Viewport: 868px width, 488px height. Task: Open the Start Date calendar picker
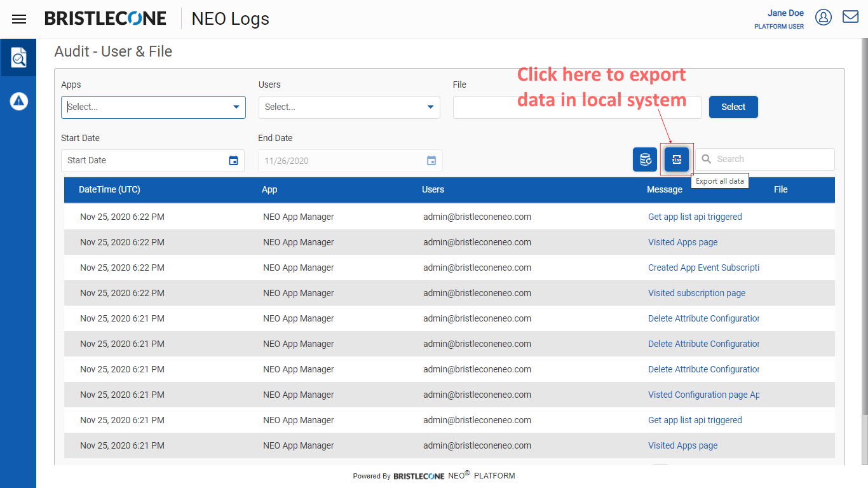(233, 161)
